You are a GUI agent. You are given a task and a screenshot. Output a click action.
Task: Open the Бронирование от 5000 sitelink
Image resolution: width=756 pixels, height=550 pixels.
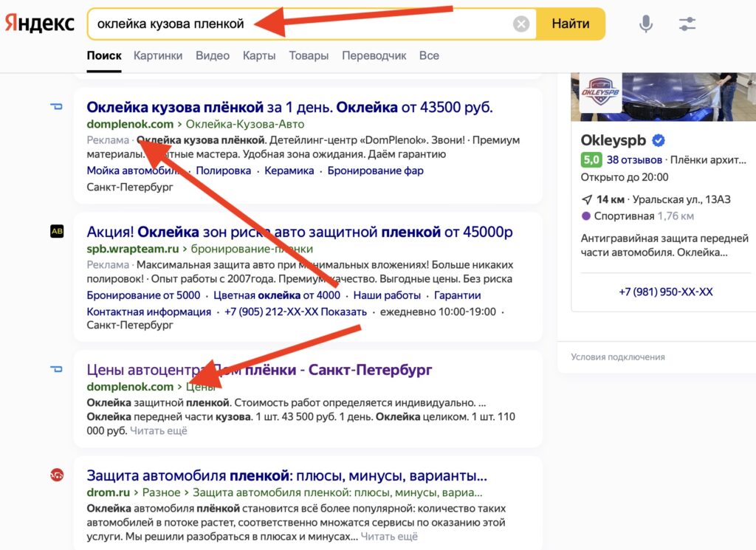pyautogui.click(x=143, y=295)
